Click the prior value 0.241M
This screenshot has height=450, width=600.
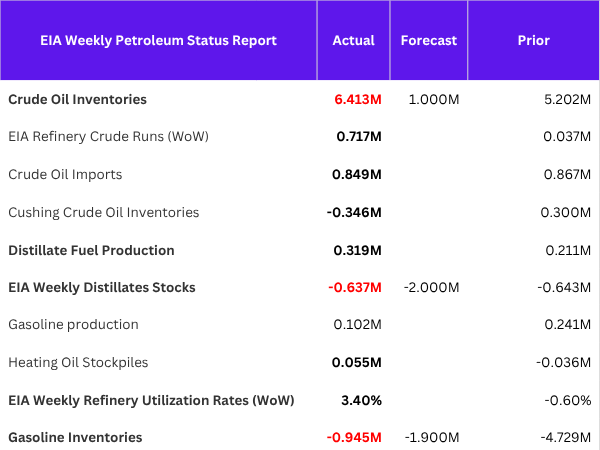[x=568, y=324]
